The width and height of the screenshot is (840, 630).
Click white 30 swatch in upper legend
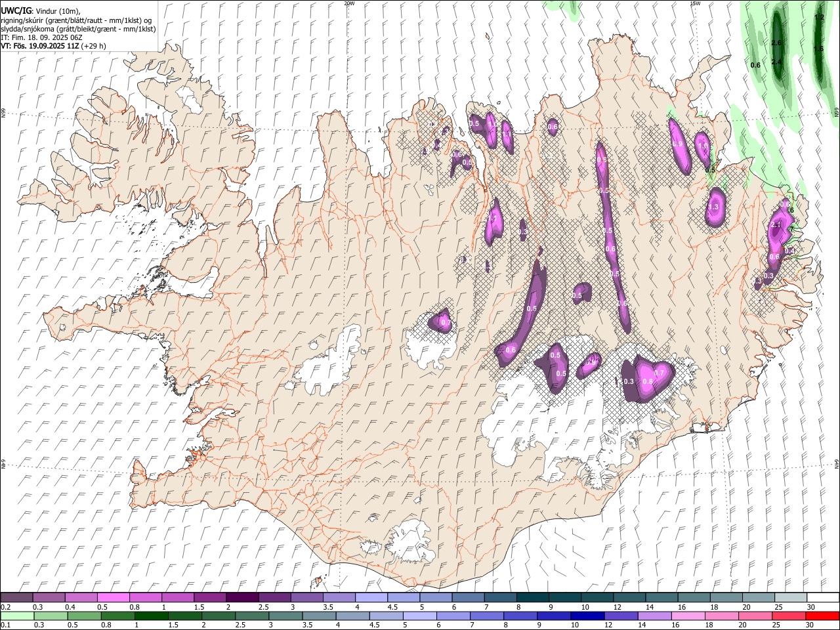823,598
